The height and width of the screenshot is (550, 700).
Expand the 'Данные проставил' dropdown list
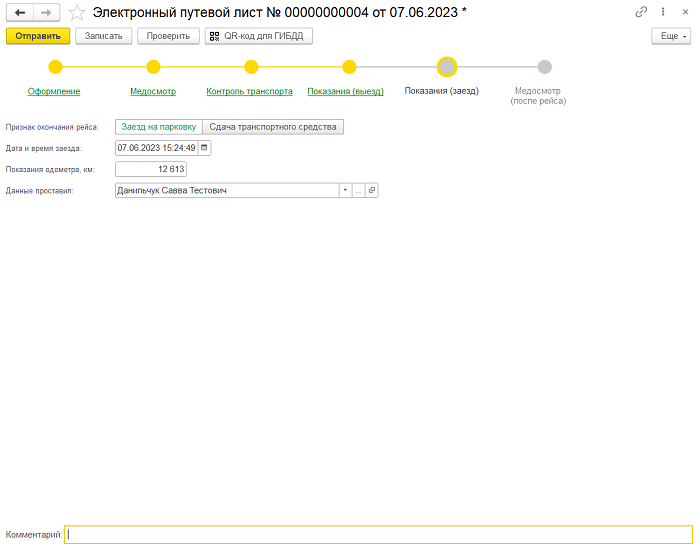pyautogui.click(x=345, y=190)
